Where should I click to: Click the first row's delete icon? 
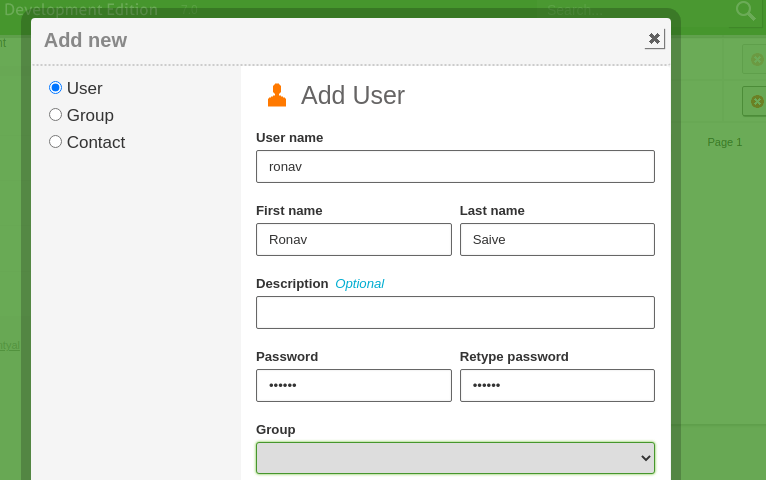point(756,59)
